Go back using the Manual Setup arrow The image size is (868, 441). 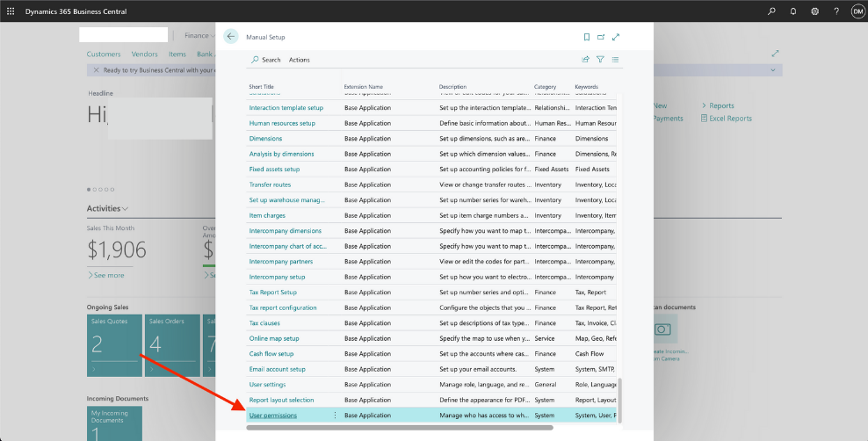231,37
